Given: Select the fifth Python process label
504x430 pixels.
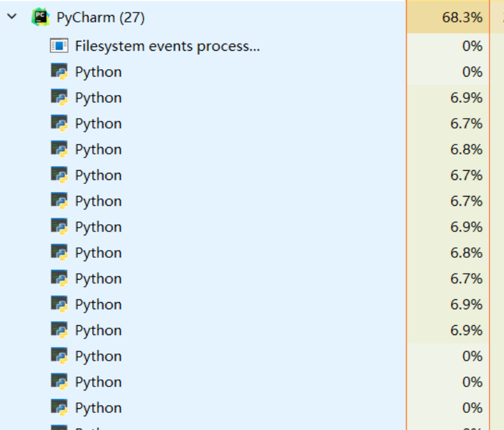Looking at the screenshot, I should [x=98, y=175].
